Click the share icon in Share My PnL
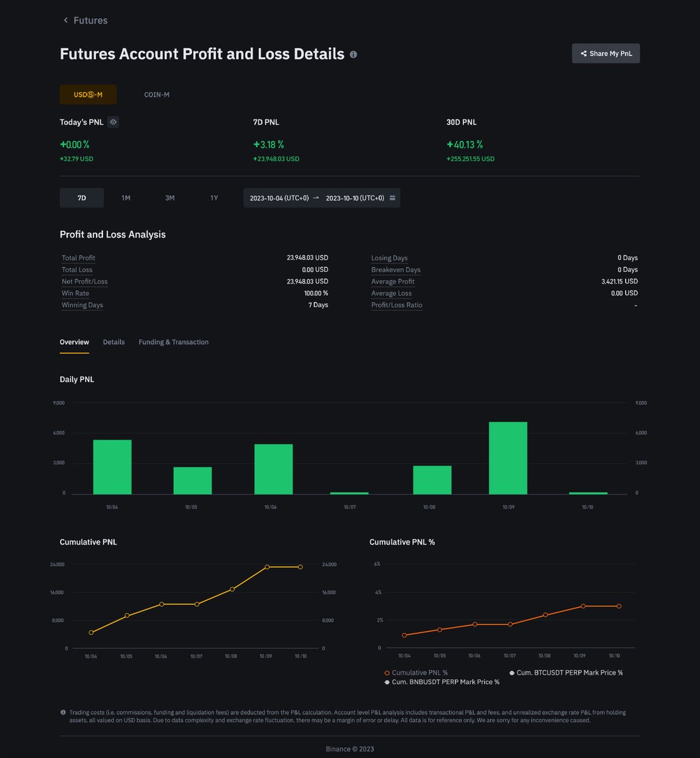The width and height of the screenshot is (700, 758). tap(583, 54)
